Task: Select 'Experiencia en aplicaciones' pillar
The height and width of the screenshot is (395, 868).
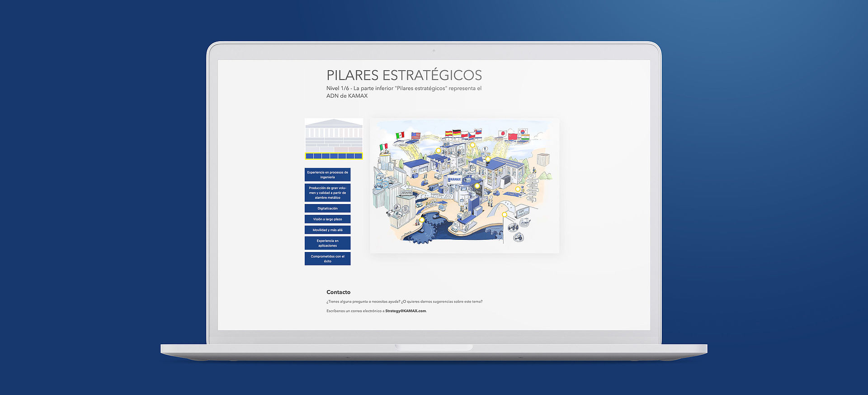Action: coord(328,243)
